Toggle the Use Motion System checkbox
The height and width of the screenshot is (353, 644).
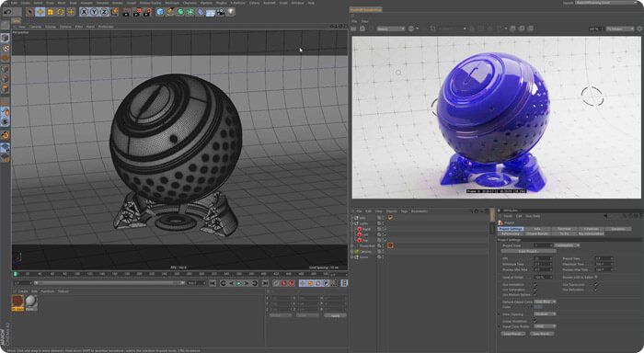(x=535, y=295)
